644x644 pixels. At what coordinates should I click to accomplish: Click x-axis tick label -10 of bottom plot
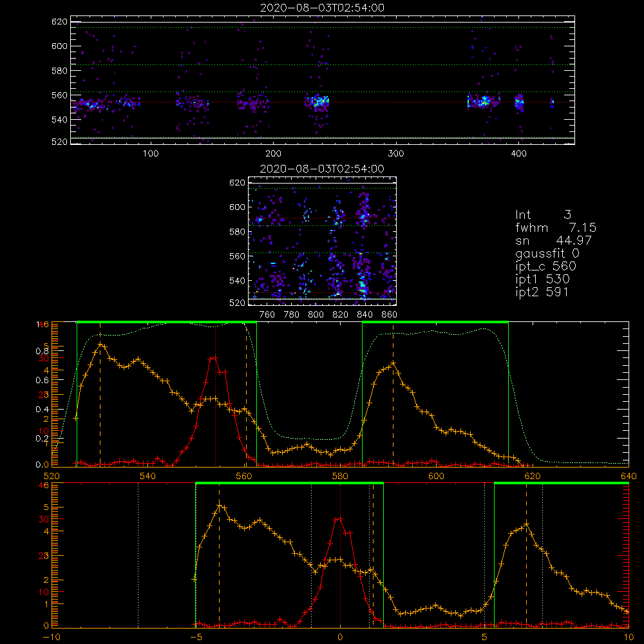pyautogui.click(x=52, y=638)
